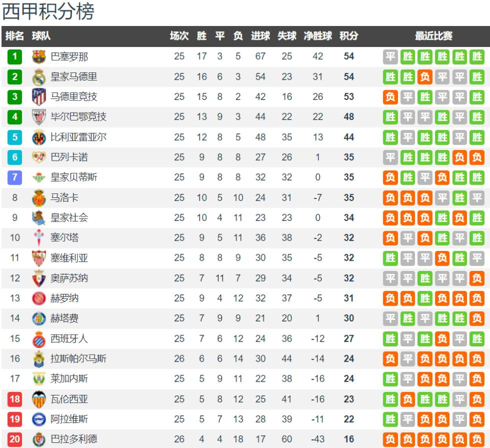Click the red rank 20 badge
This screenshot has width=490, height=448.
click(15, 439)
